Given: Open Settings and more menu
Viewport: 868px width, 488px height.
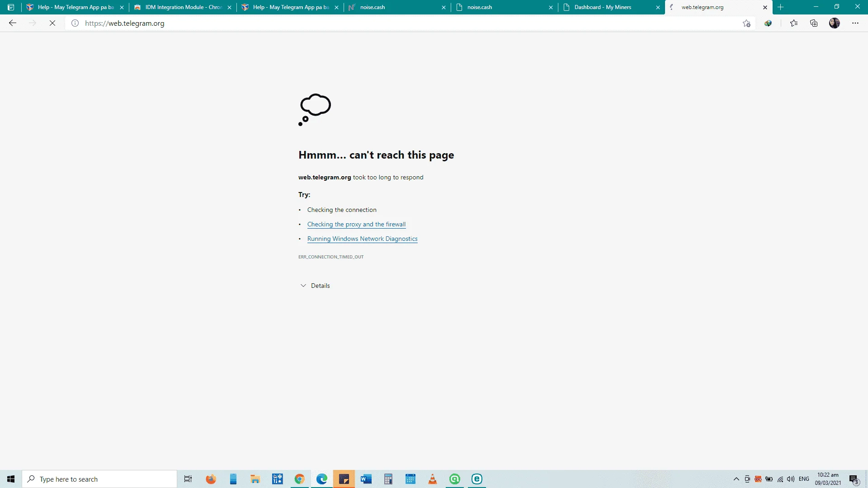Looking at the screenshot, I should tap(855, 23).
